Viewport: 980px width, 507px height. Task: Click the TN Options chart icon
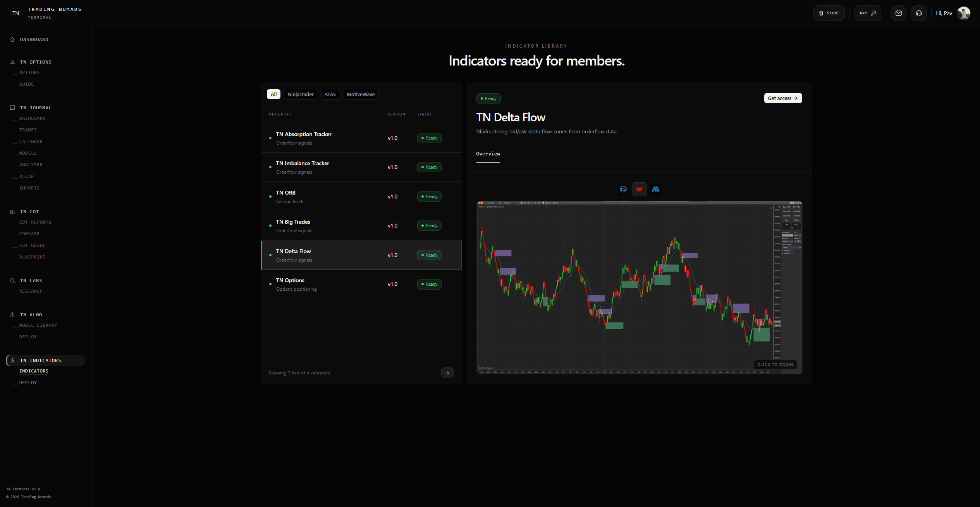[12, 62]
